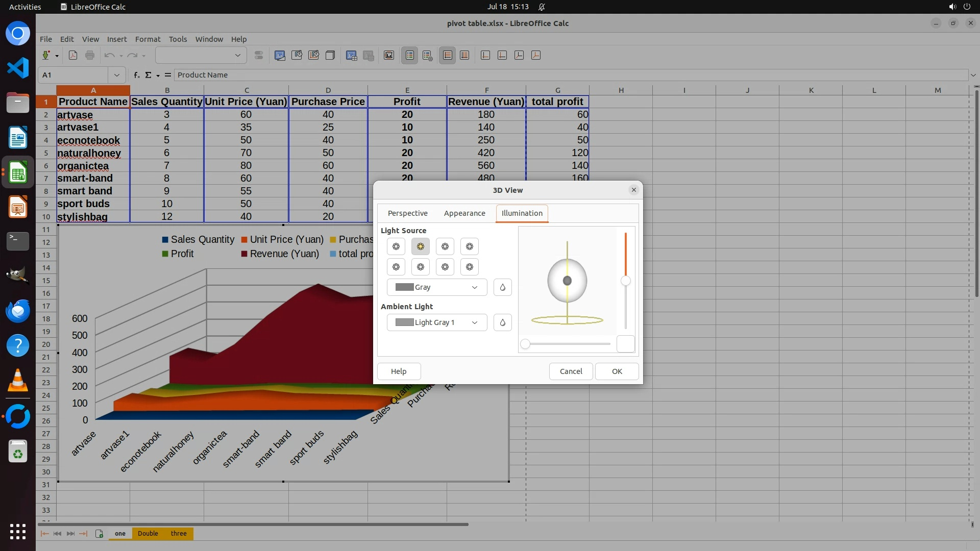Screen dimensions: 980x551
Task: Click the Horizontal Grids toolbar icon
Action: click(x=448, y=55)
